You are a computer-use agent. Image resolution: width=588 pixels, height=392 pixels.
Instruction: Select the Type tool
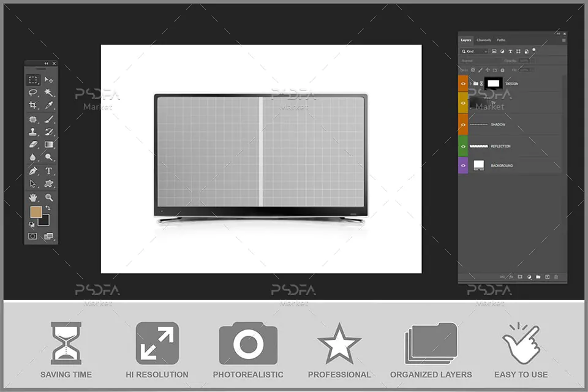(49, 171)
